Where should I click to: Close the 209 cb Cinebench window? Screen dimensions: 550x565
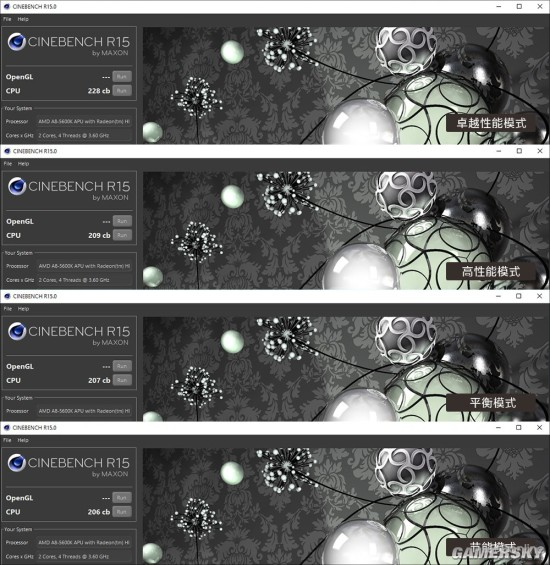point(540,151)
